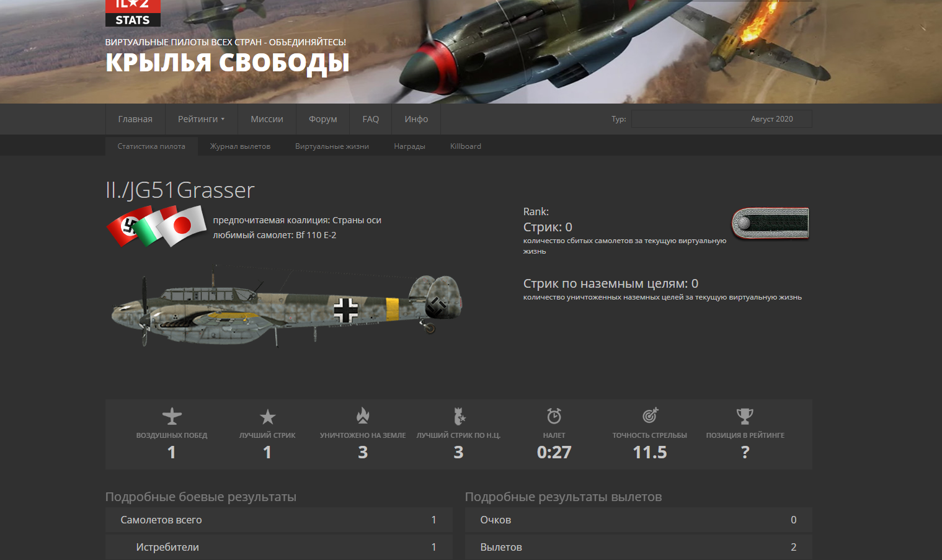Open the tour selector showing Август 2020
The height and width of the screenshot is (560, 942).
(x=722, y=119)
